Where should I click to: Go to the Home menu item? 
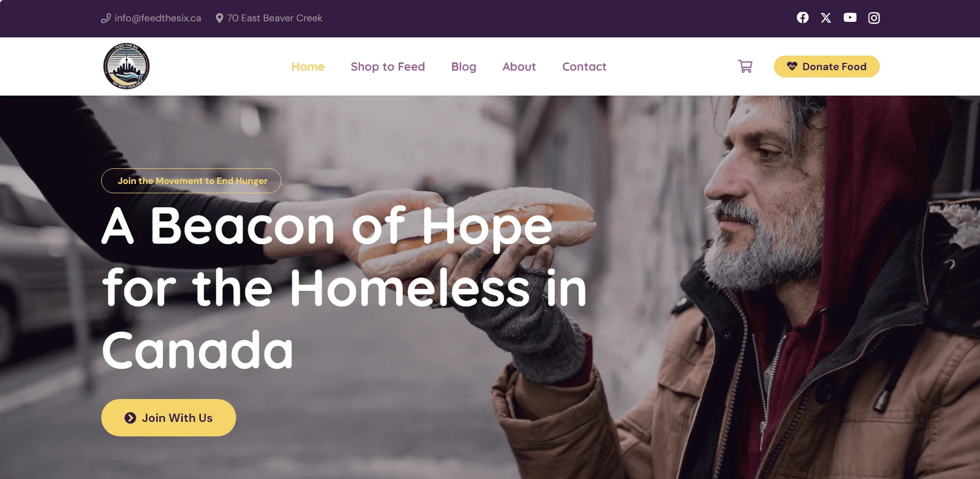pyautogui.click(x=308, y=66)
